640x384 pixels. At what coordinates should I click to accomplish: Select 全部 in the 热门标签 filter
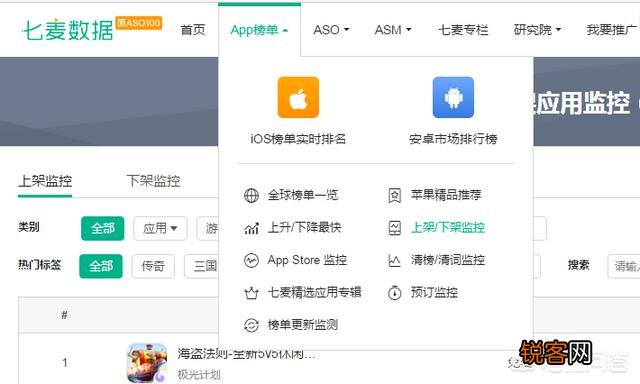pos(101,266)
